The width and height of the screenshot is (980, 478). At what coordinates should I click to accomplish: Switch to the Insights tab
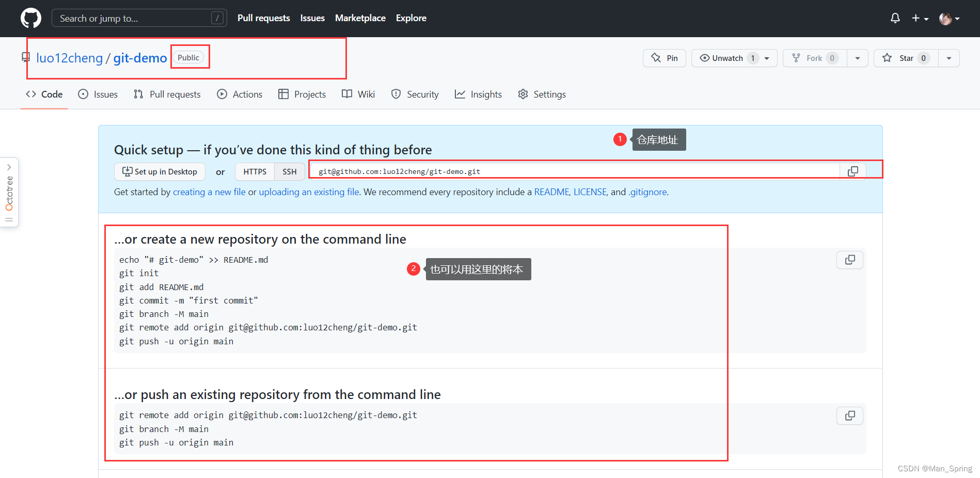(478, 94)
